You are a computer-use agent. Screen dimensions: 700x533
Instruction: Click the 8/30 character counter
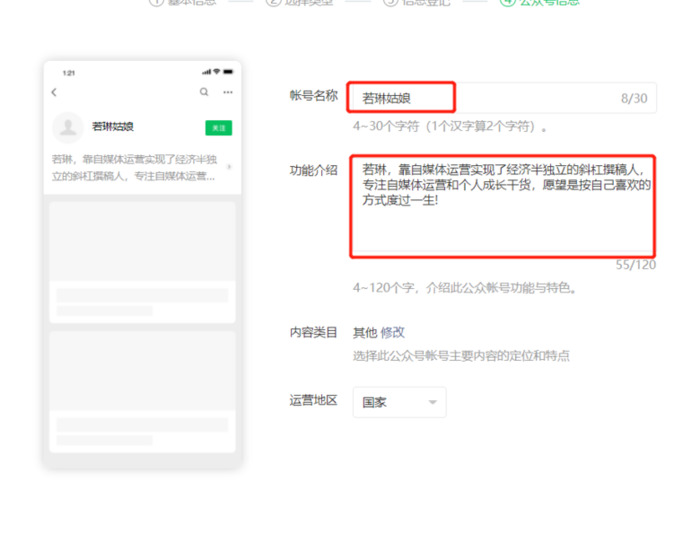point(634,98)
